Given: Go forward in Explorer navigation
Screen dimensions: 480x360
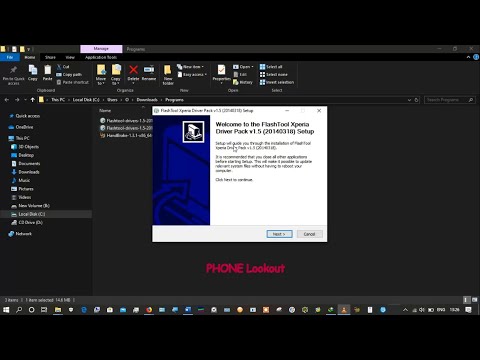Looking at the screenshot, I should pos(17,100).
